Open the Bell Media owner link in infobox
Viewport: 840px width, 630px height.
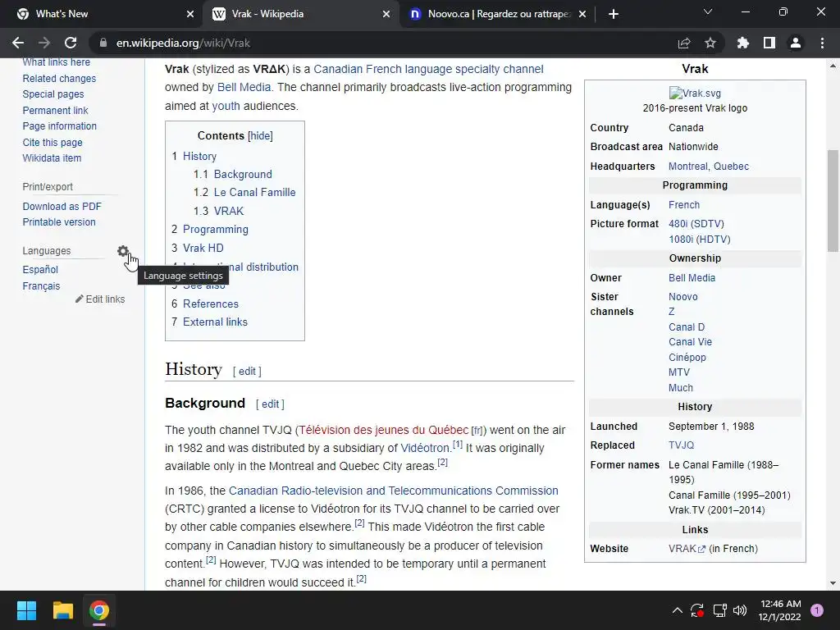click(692, 277)
